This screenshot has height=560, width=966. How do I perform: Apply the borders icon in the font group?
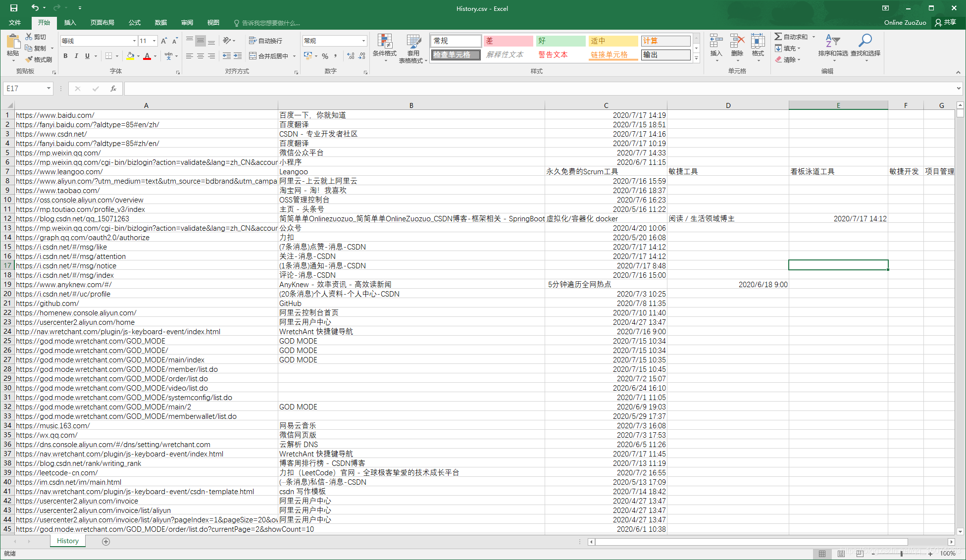point(109,56)
